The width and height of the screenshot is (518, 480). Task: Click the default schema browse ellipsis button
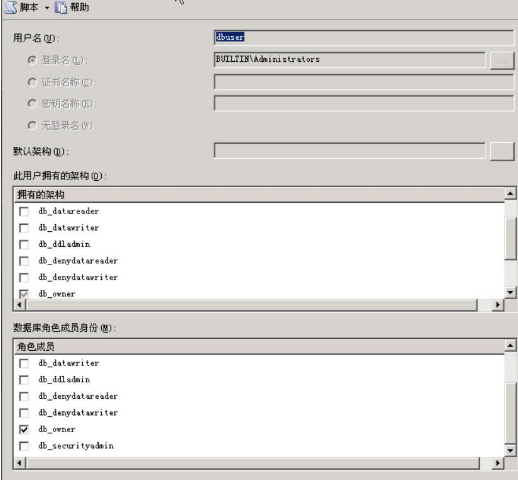pos(502,152)
